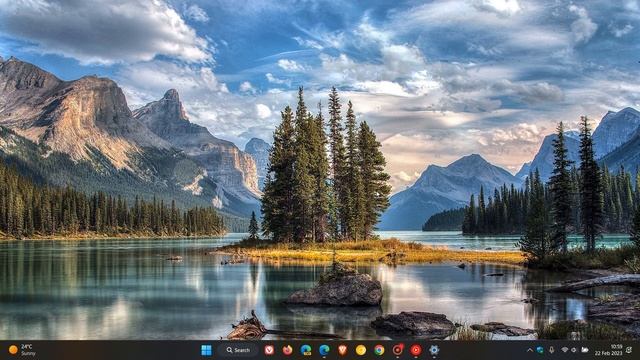Viewport: 640px width, 360px height.
Task: Open the notification icon beside the clock
Action: (x=629, y=350)
